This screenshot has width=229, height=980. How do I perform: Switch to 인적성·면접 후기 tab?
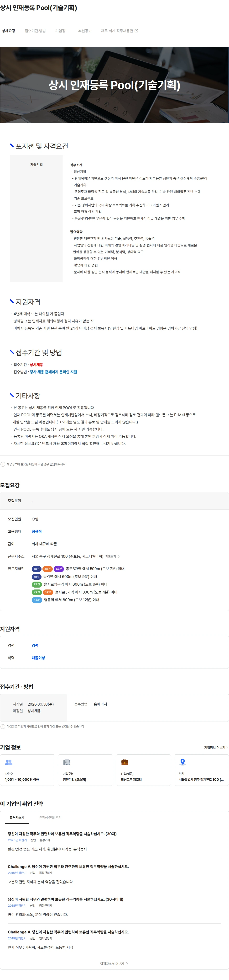[x=50, y=818]
